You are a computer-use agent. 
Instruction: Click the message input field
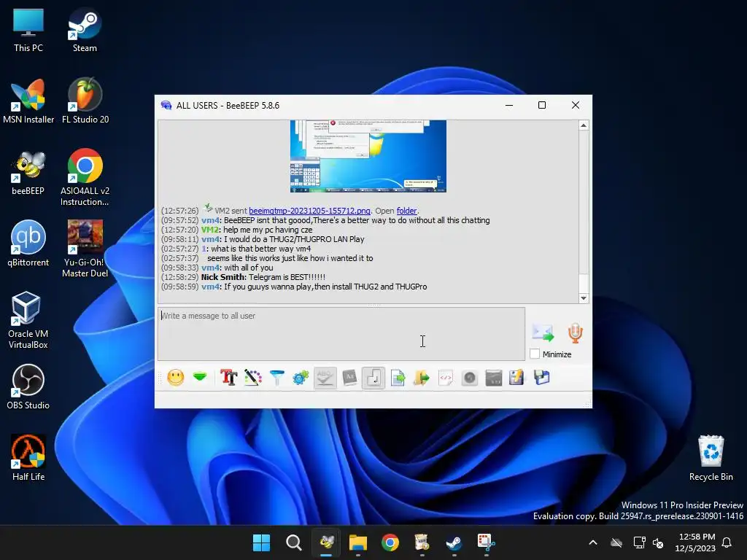(341, 334)
